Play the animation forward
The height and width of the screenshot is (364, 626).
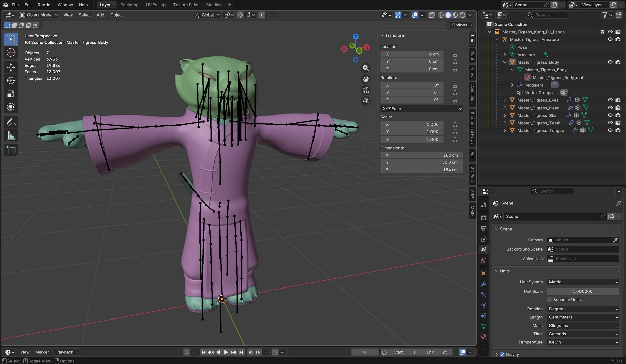pos(226,352)
